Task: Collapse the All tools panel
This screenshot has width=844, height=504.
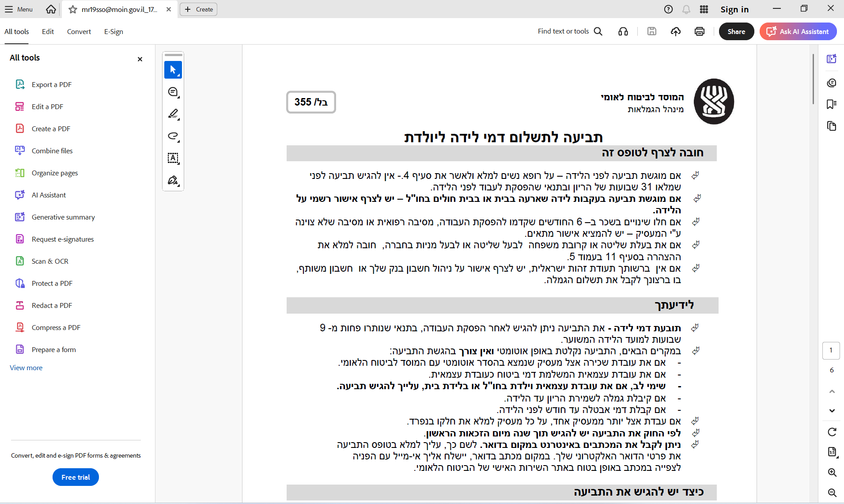Action: coord(140,59)
